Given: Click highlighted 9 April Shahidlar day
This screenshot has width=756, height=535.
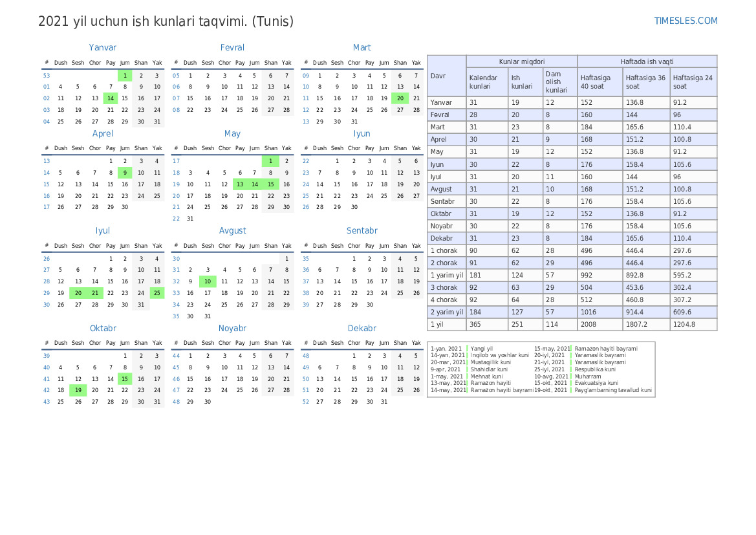Looking at the screenshot, I should 125,173.
